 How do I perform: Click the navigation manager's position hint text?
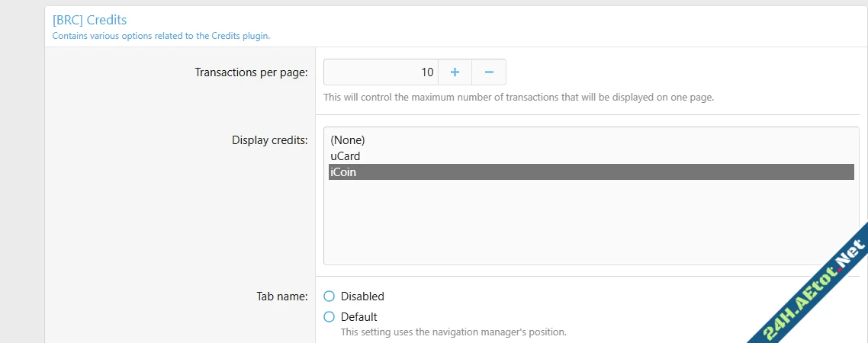(453, 332)
